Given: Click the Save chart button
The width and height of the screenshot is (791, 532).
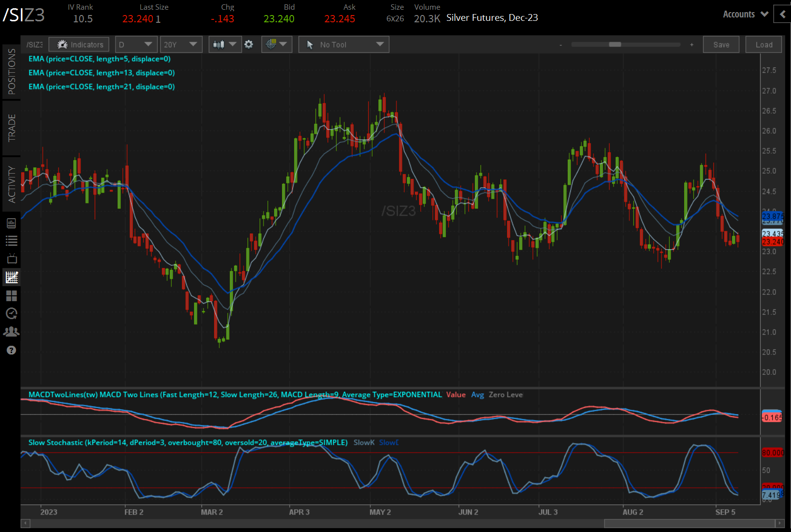Looking at the screenshot, I should click(x=721, y=45).
